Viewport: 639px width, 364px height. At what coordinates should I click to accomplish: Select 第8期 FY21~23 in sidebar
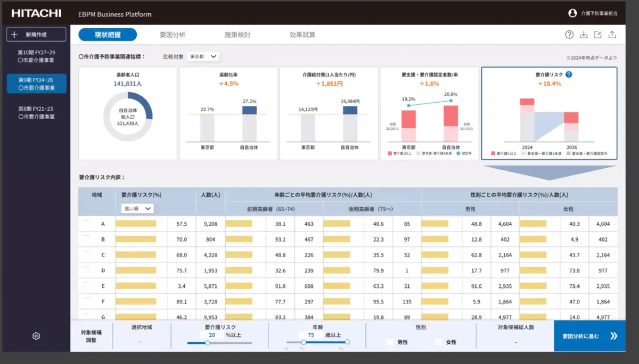coord(36,112)
